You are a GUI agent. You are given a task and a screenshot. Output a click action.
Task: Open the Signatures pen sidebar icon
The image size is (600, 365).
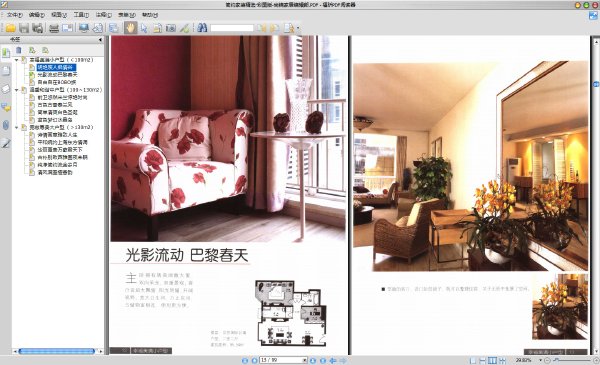coord(6,143)
